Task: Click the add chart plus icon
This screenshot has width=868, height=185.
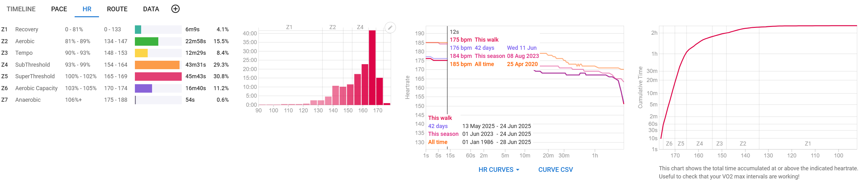Action: pyautogui.click(x=175, y=9)
